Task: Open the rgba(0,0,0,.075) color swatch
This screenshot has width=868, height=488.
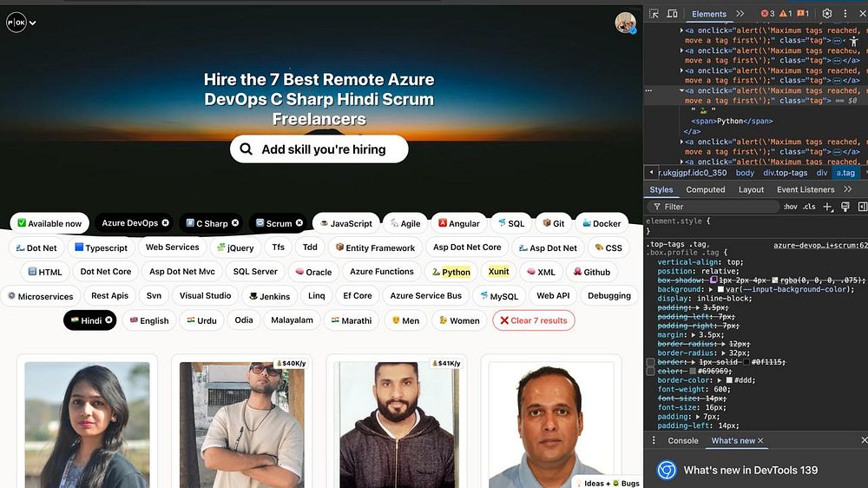Action: pos(775,280)
